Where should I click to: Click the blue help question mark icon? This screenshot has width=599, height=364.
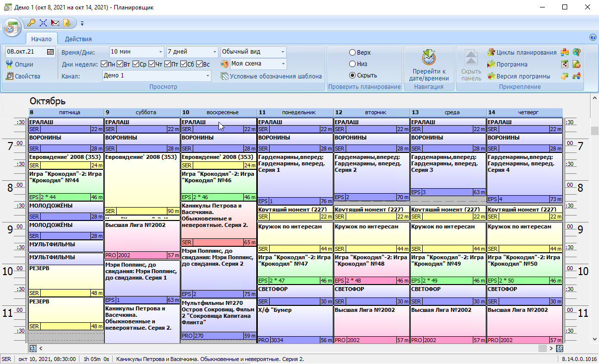593,38
